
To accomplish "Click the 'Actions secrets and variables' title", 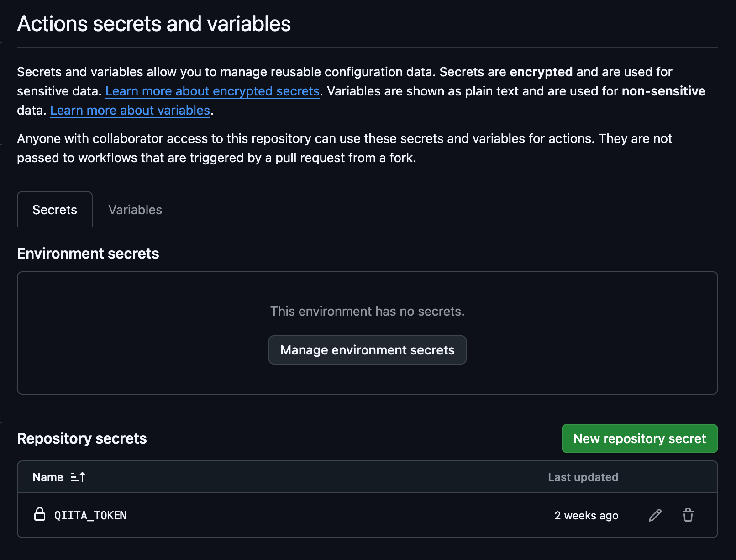I will 154,24.
